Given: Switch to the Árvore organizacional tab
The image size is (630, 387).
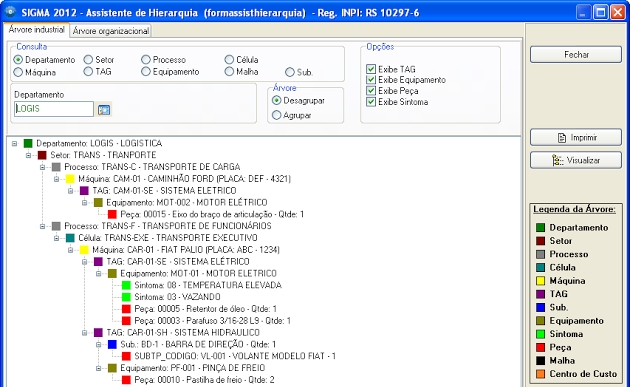Looking at the screenshot, I should (x=110, y=31).
